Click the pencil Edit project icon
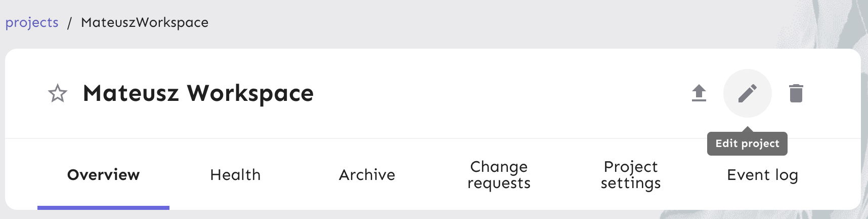The height and width of the screenshot is (219, 868). (x=748, y=93)
